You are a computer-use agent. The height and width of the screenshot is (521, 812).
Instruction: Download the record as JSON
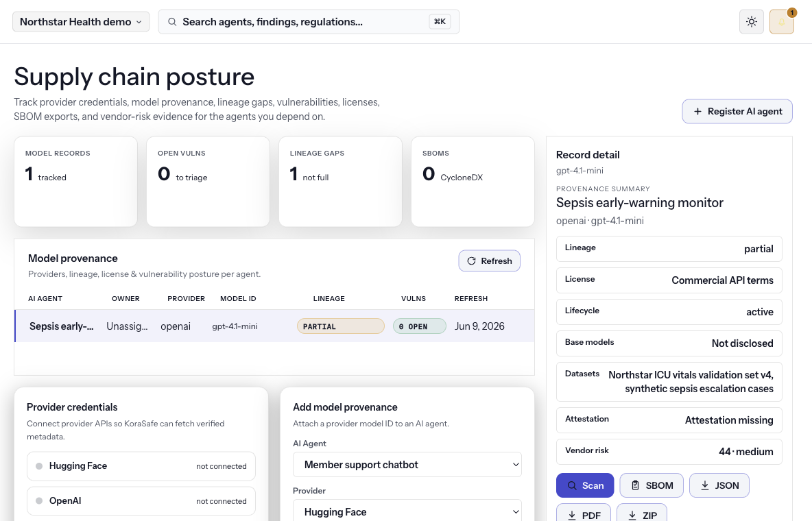coord(719,485)
